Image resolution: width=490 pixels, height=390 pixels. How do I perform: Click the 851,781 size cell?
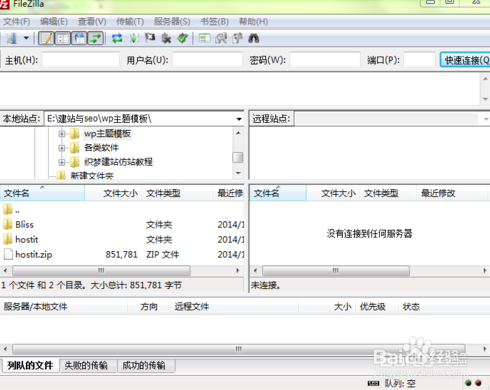pos(121,254)
